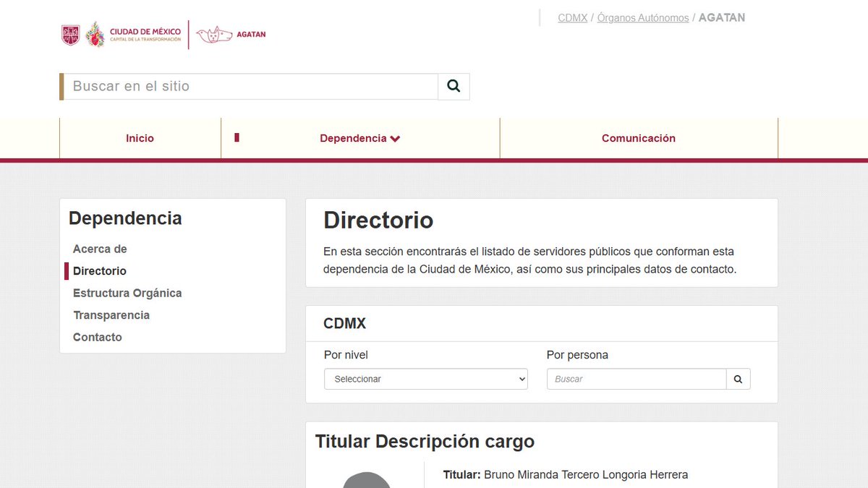This screenshot has width=868, height=488.
Task: Click the AGATAN axolotl logo
Action: click(x=213, y=33)
